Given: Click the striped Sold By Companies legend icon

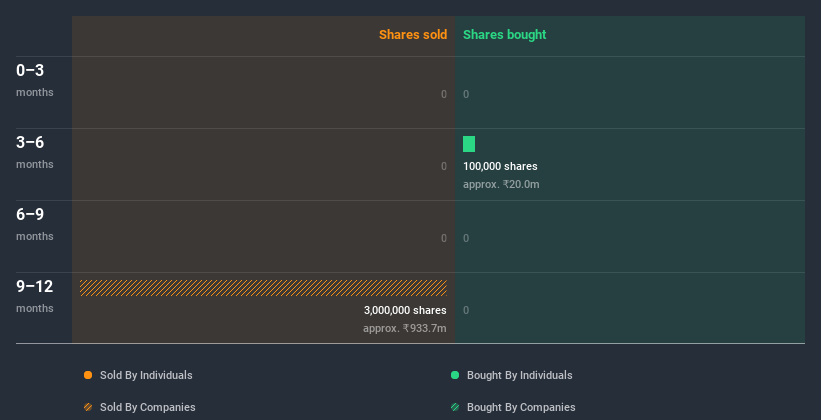Looking at the screenshot, I should (88, 407).
